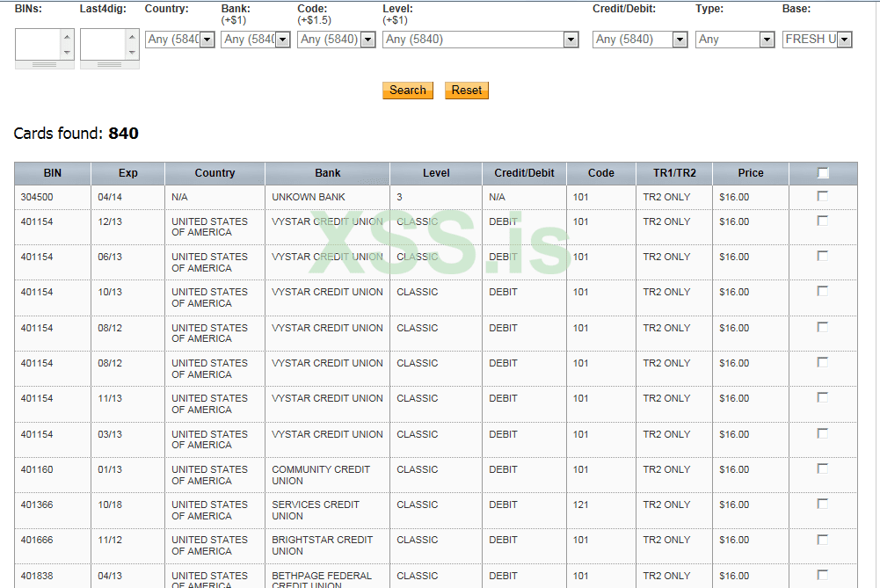Click the Country column header in the table
880x588 pixels.
pyautogui.click(x=215, y=173)
